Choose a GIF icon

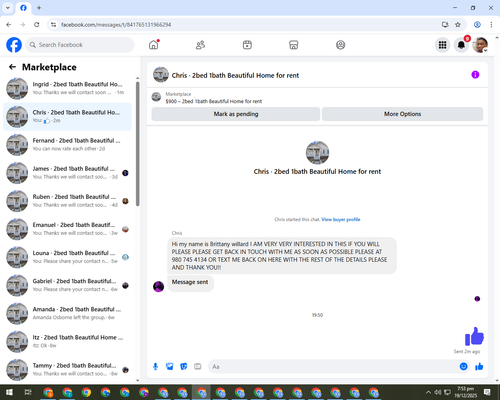[198, 367]
